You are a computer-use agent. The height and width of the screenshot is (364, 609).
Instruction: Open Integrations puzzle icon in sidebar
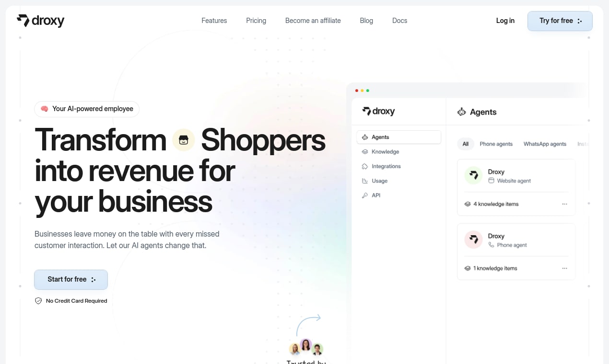coord(365,166)
